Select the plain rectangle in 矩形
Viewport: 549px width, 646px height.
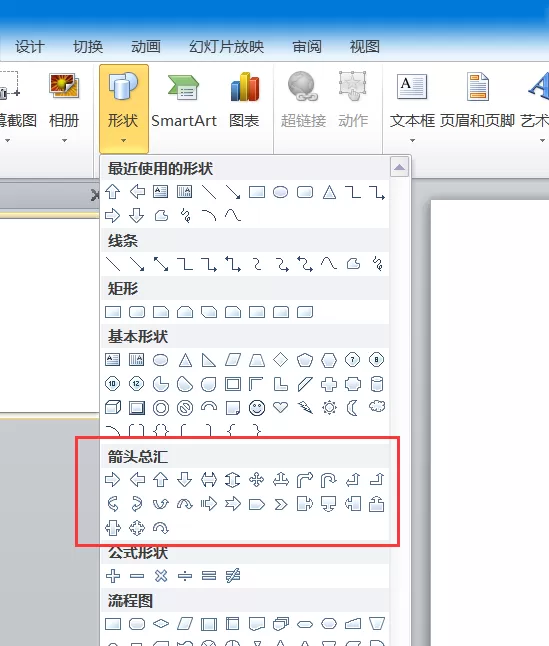[112, 312]
